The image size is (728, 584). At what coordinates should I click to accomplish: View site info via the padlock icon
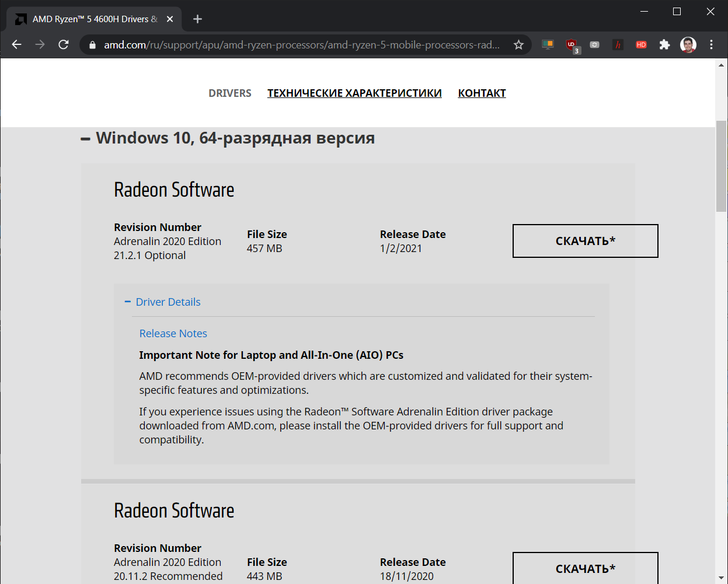(x=92, y=45)
